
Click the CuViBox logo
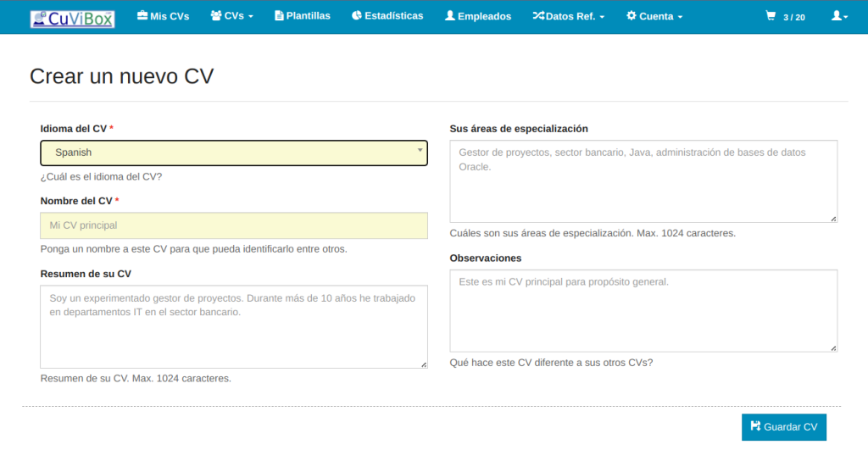point(72,18)
